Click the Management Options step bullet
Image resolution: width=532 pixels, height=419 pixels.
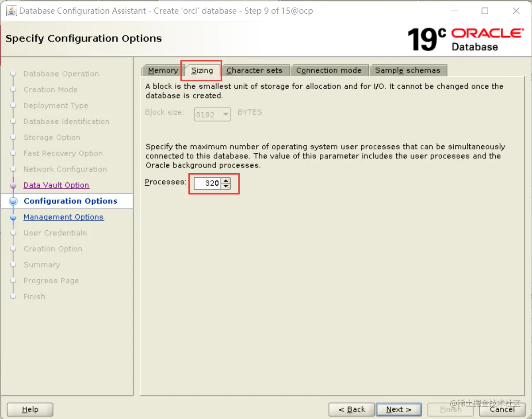pos(13,217)
